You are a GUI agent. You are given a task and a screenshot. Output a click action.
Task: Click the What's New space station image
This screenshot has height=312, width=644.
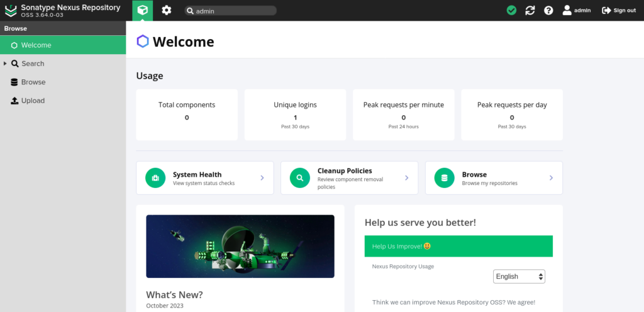240,247
